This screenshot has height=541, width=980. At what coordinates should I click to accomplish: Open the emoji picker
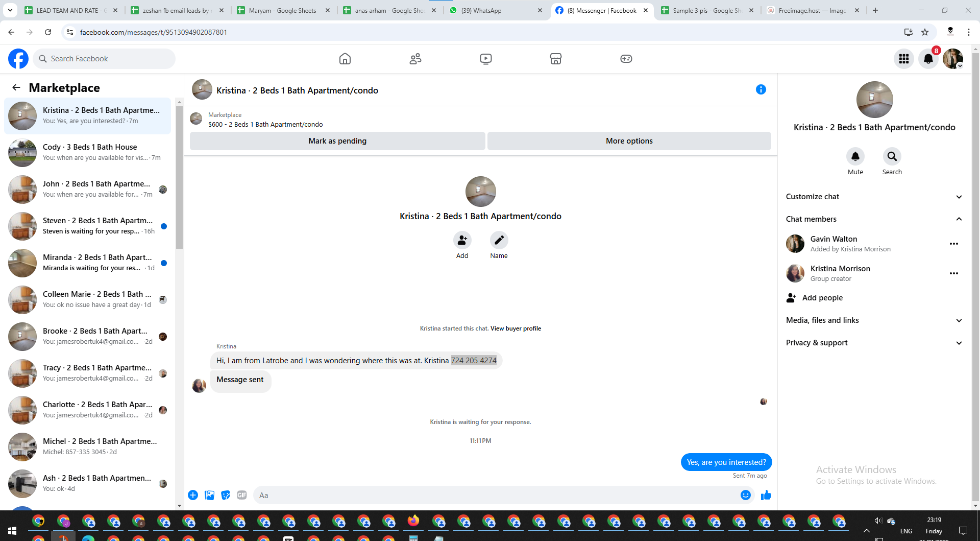pyautogui.click(x=746, y=495)
